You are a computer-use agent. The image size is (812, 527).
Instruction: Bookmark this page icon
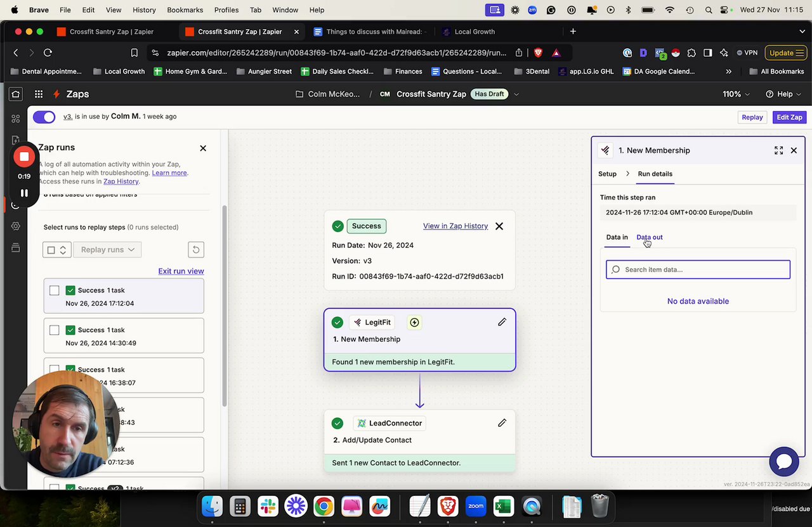134,53
